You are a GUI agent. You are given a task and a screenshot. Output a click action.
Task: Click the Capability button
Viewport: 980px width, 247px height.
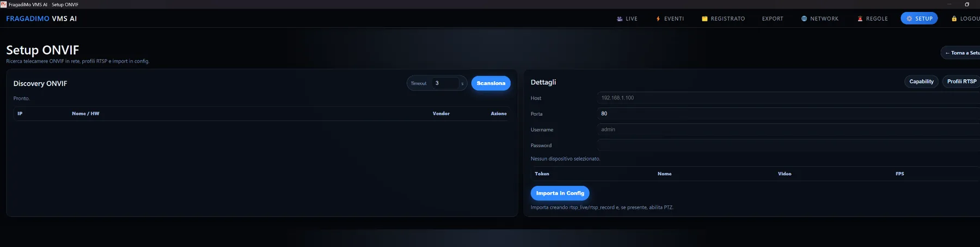pyautogui.click(x=921, y=82)
